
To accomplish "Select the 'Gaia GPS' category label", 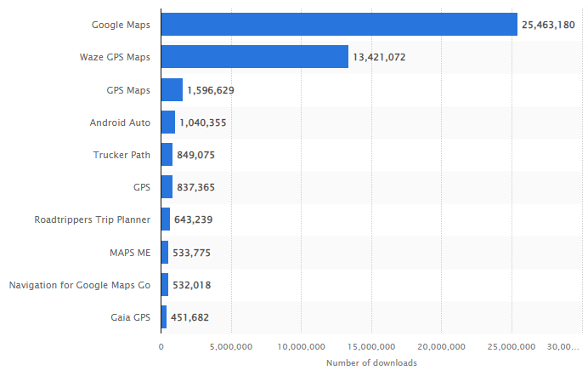I will pos(131,317).
